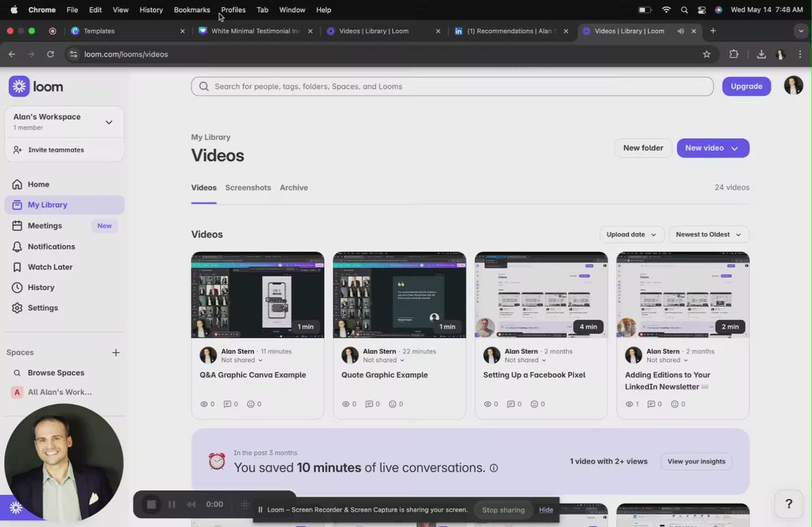This screenshot has width=812, height=527.
Task: Click the Hide link in sharing bar
Action: pos(545,510)
